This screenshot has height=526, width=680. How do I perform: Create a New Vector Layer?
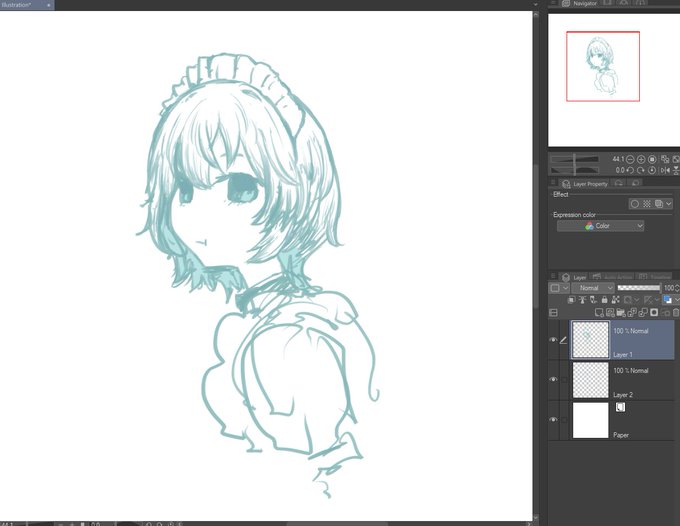click(610, 313)
